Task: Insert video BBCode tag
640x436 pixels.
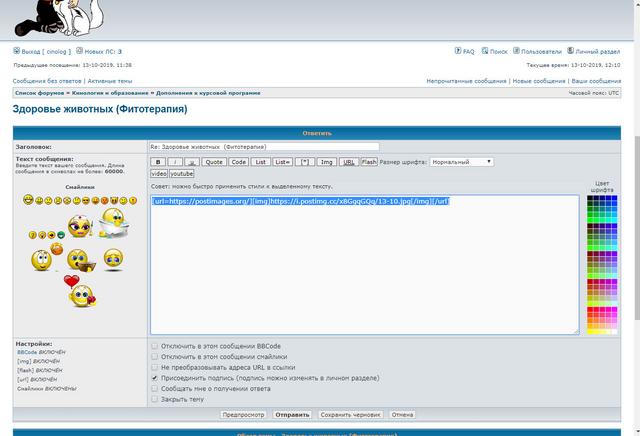Action: (x=159, y=174)
